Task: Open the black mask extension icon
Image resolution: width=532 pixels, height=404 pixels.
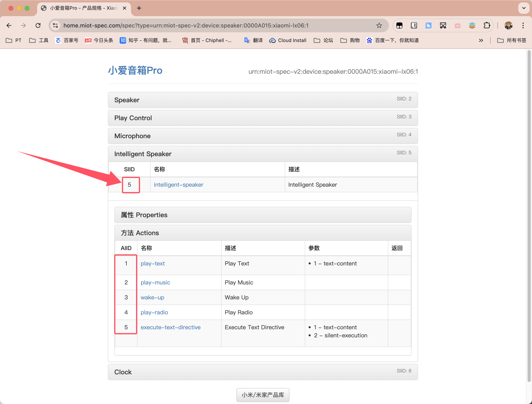Action: coord(399,25)
